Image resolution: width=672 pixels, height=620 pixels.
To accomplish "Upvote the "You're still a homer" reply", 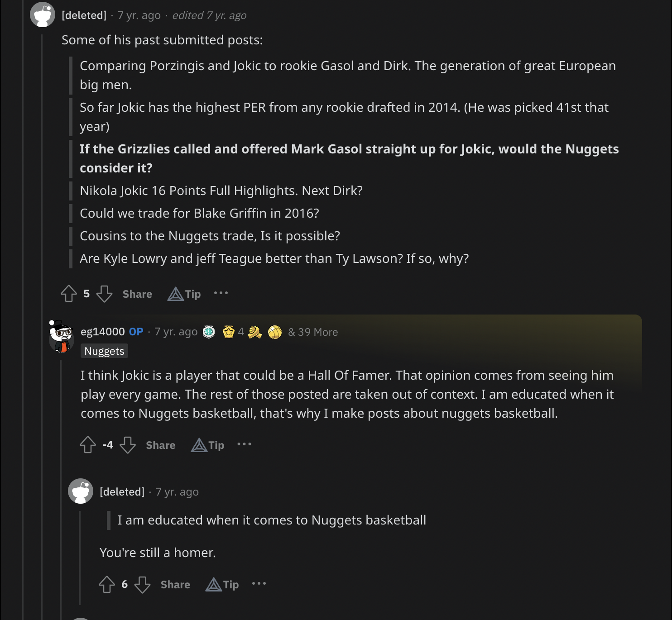I will [107, 584].
